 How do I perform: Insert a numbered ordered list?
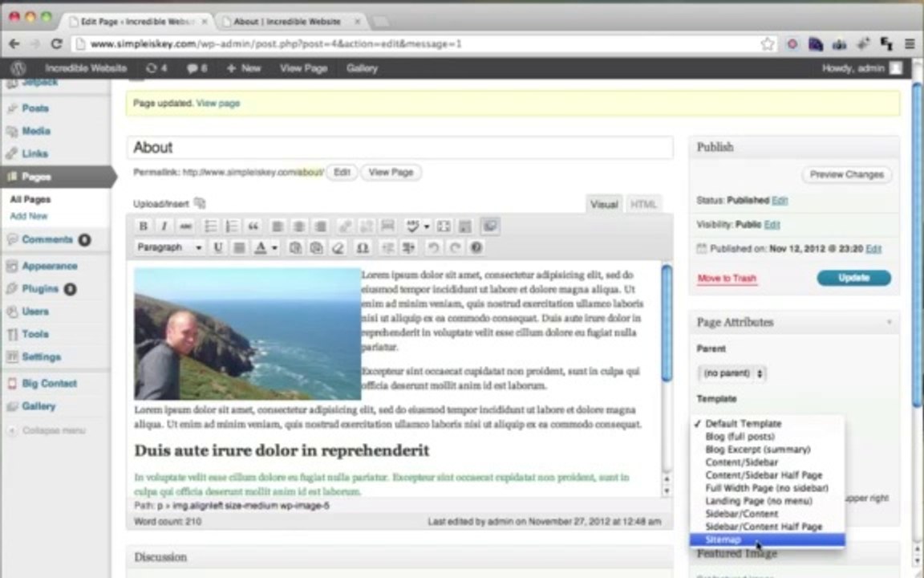(x=232, y=226)
